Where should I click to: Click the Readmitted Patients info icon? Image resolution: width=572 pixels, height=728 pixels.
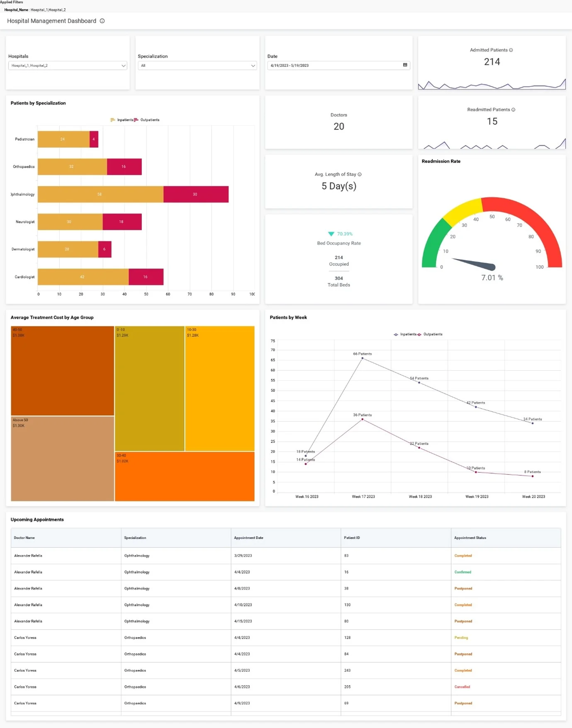click(514, 110)
